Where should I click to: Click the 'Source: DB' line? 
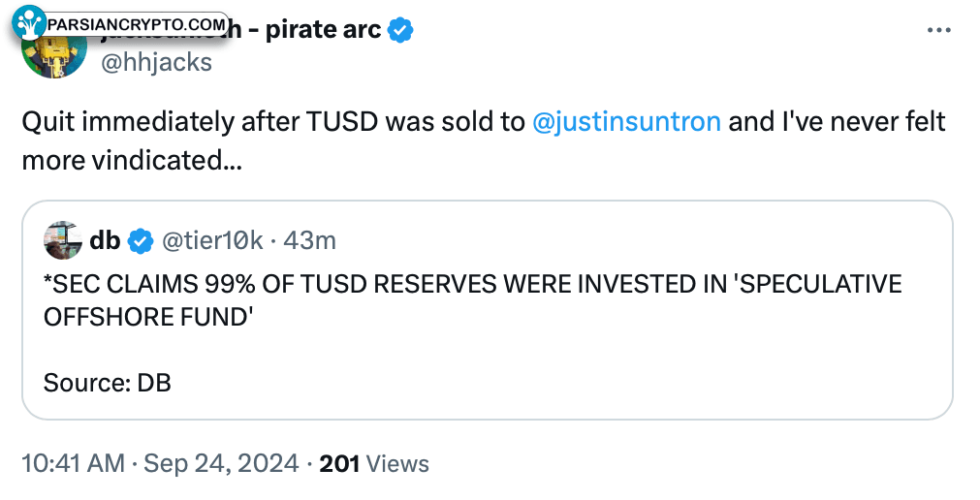[x=108, y=383]
